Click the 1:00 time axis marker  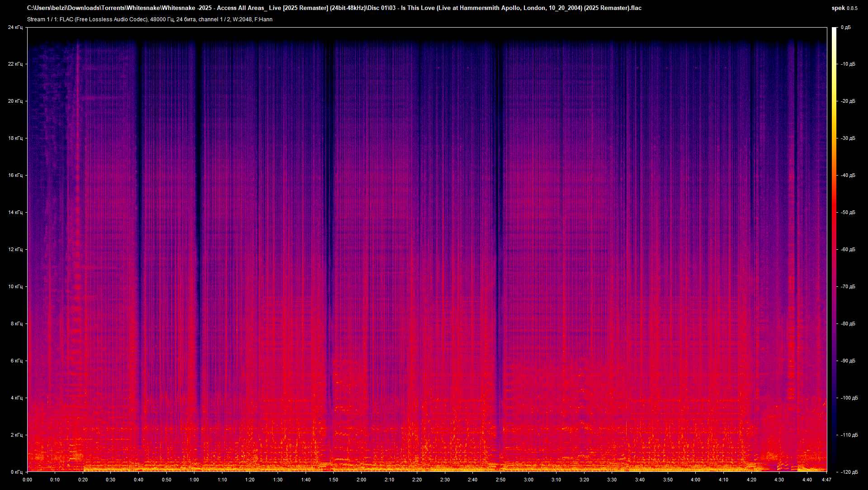click(194, 480)
